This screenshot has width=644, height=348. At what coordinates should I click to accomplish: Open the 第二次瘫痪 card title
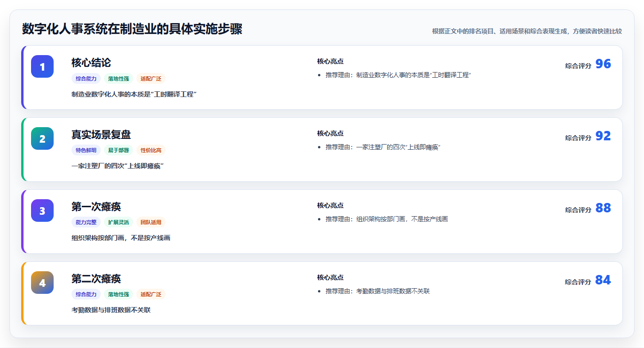tap(96, 279)
